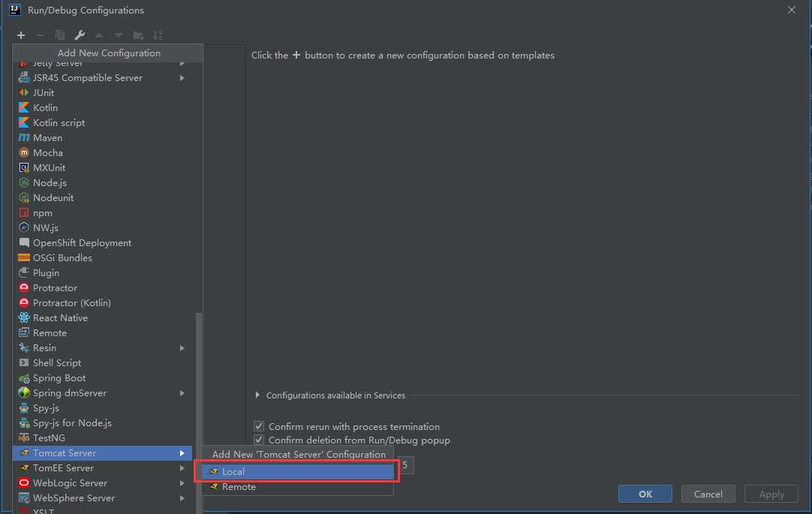Screen dimensions: 812x514
Task: Click the Remote configuration icon in main list
Action: coord(24,333)
